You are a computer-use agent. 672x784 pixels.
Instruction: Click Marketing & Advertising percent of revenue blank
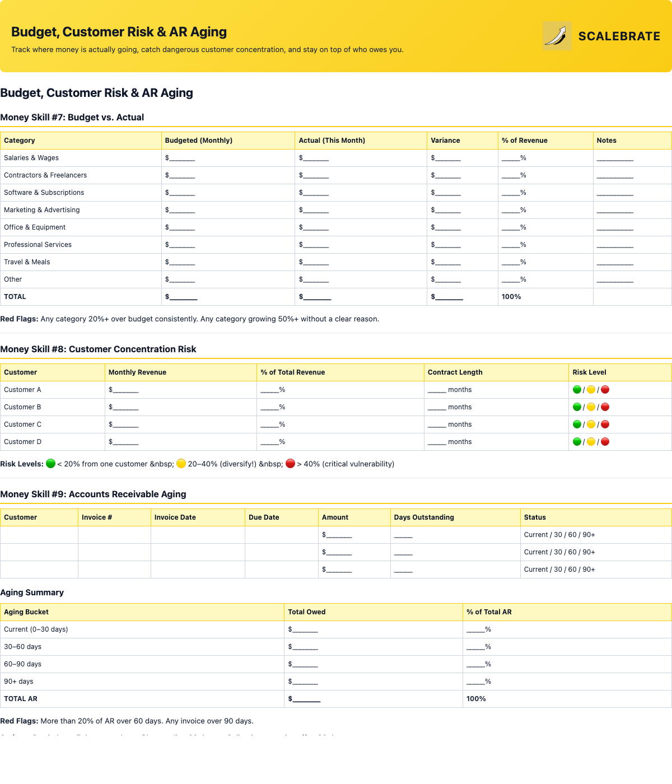514,210
